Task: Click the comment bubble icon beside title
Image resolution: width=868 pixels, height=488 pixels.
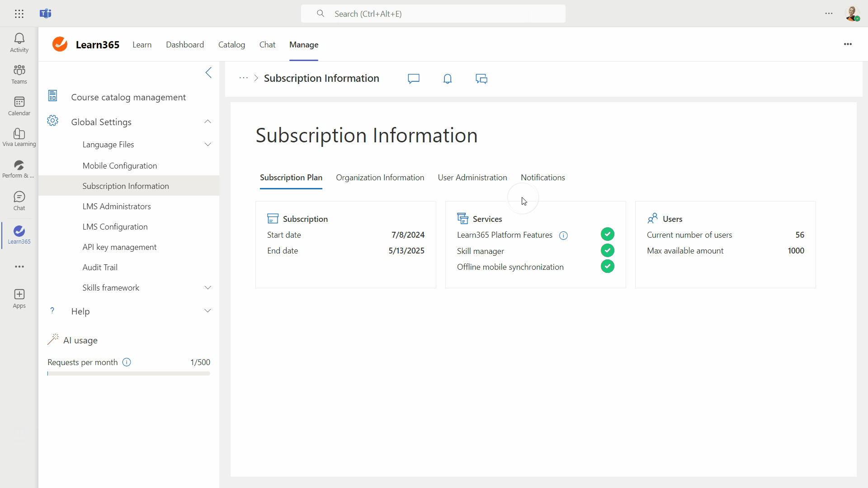Action: (413, 79)
